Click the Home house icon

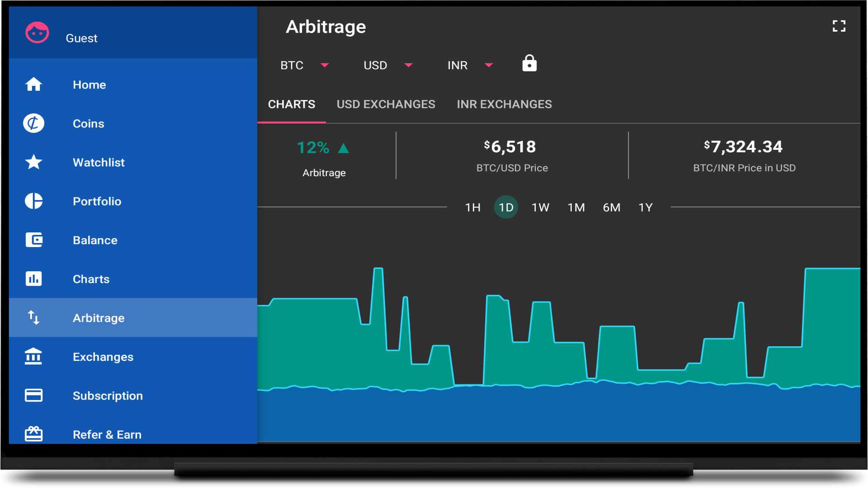tap(34, 84)
